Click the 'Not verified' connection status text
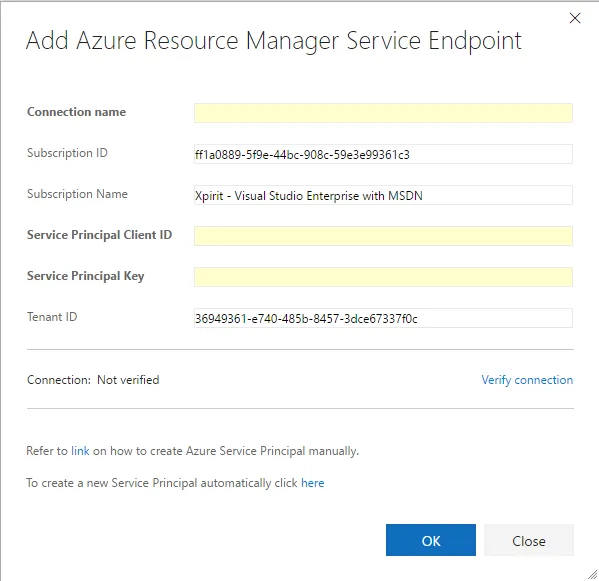 coord(128,380)
